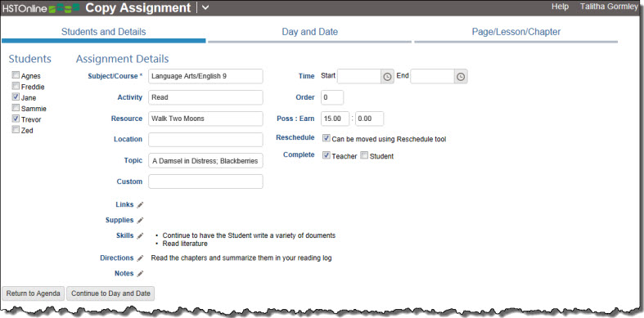Open the Copy Assignment dropdown arrow
The image size is (644, 318).
[x=205, y=8]
